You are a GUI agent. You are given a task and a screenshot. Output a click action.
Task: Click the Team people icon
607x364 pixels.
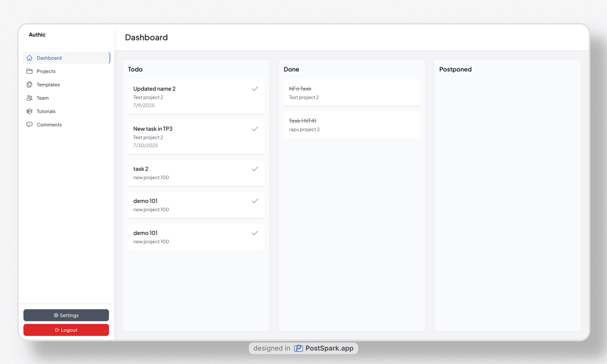(x=29, y=98)
